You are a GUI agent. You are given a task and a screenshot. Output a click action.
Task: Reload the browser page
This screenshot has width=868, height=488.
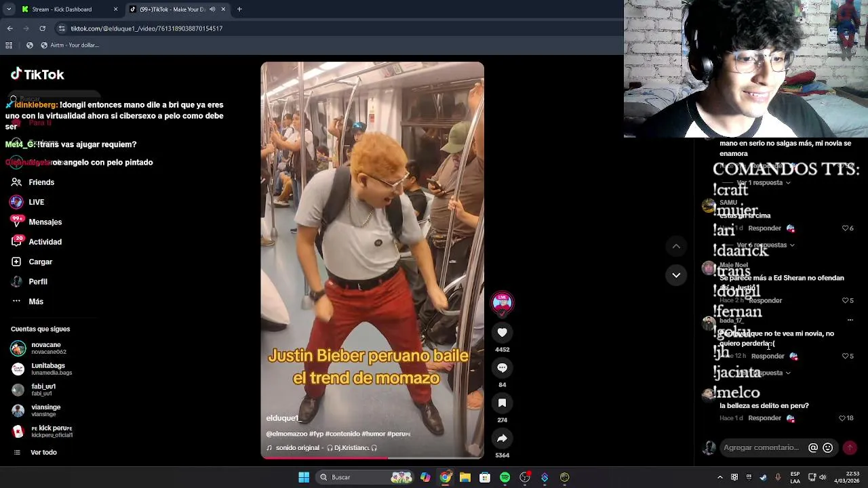point(42,28)
